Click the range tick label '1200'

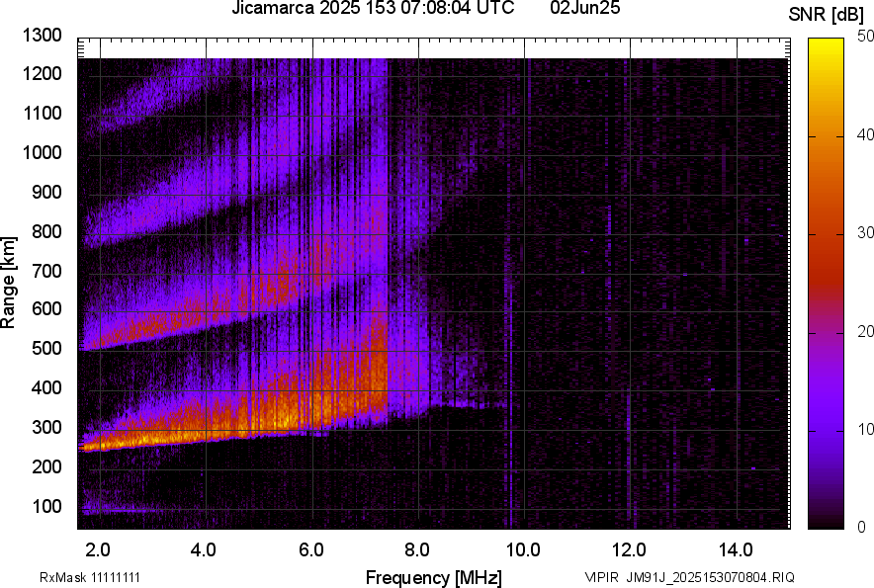43,73
